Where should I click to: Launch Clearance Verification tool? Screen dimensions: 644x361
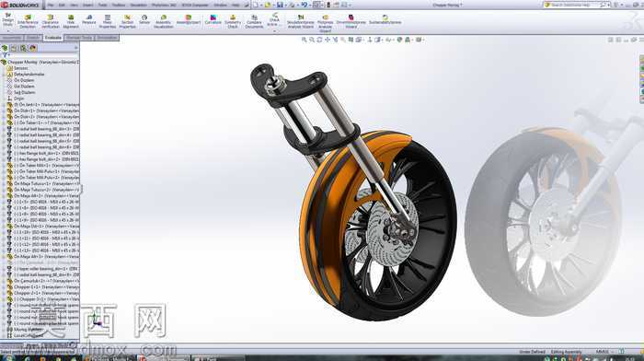coord(51,21)
